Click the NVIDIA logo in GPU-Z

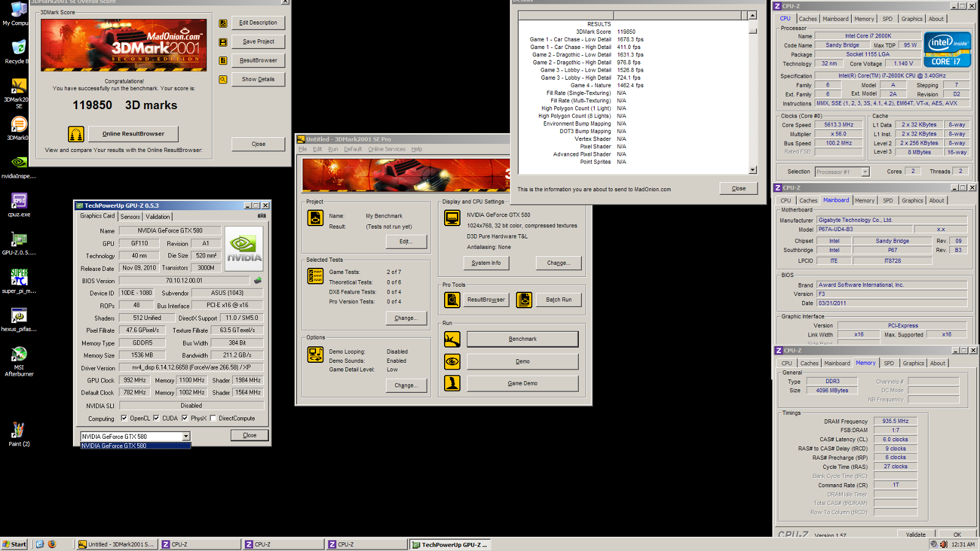[244, 249]
